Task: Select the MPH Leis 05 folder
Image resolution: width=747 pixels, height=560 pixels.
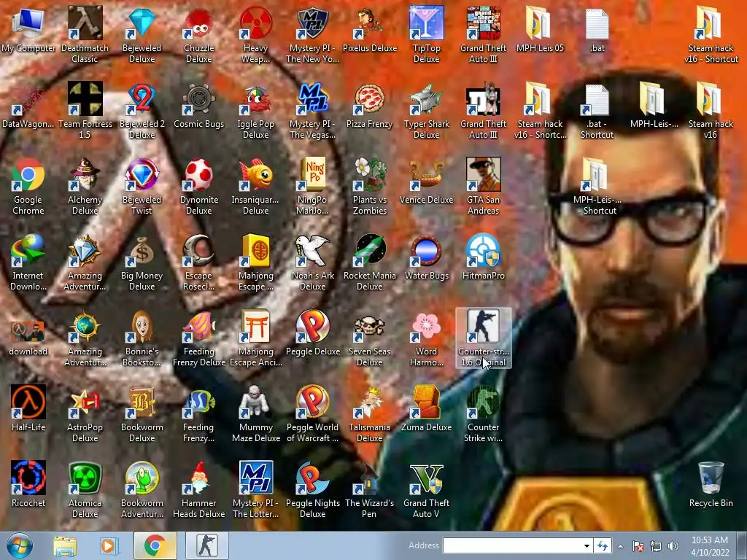Action: [541, 29]
